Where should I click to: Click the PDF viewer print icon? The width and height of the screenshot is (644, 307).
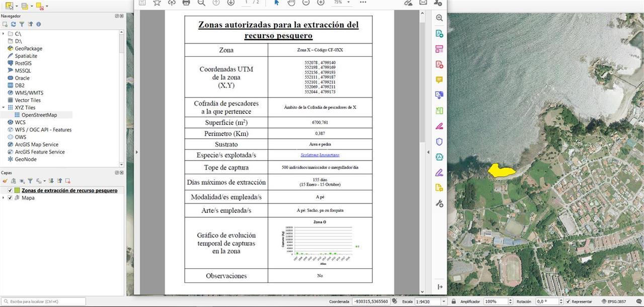pos(186,2)
